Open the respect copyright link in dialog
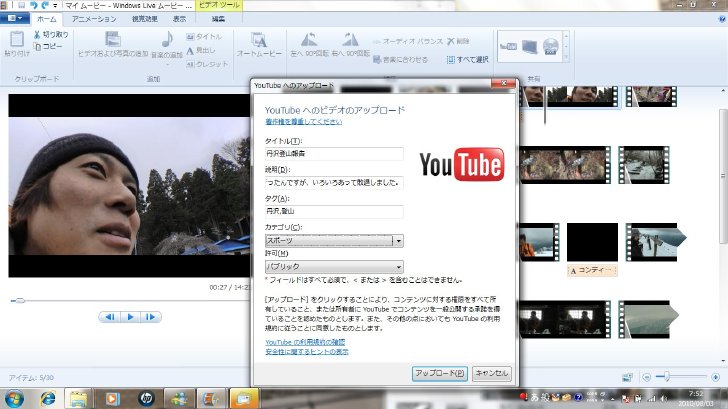The width and height of the screenshot is (728, 409). click(304, 122)
